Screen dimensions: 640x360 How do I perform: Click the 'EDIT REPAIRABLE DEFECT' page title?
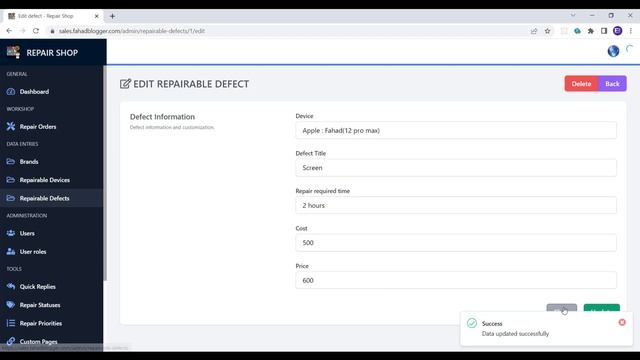click(x=191, y=84)
